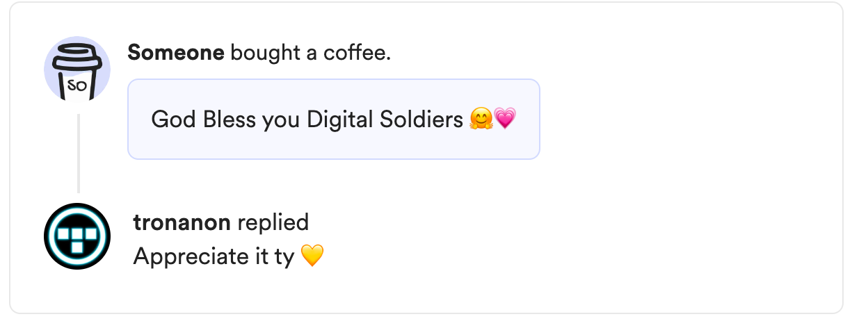868x328 pixels.
Task: Click the vertical thread connector line
Action: point(78,153)
